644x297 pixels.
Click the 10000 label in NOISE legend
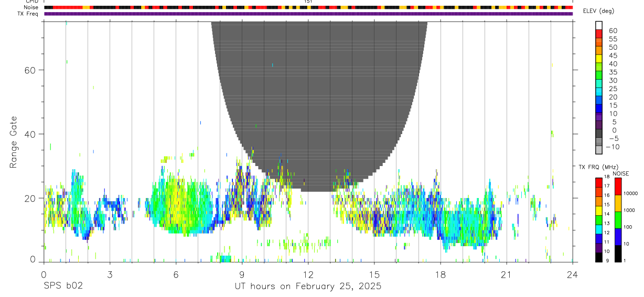pos(630,193)
